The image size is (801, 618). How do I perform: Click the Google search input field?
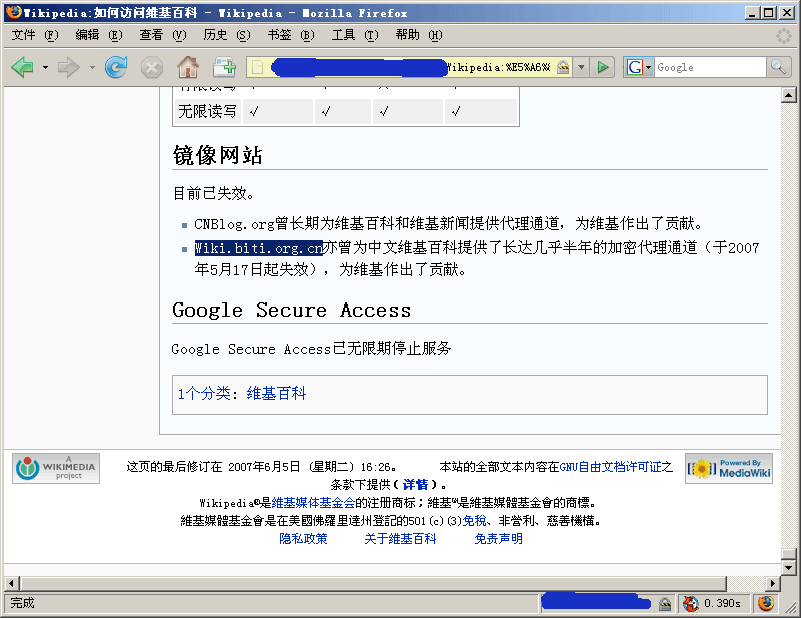710,67
